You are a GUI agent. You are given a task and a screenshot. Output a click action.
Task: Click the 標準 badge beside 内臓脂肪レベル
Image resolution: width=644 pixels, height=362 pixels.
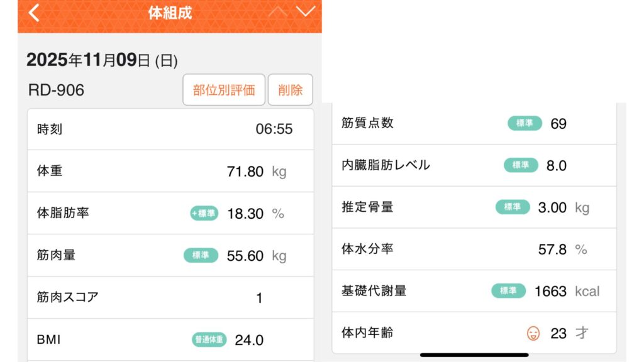tap(521, 165)
